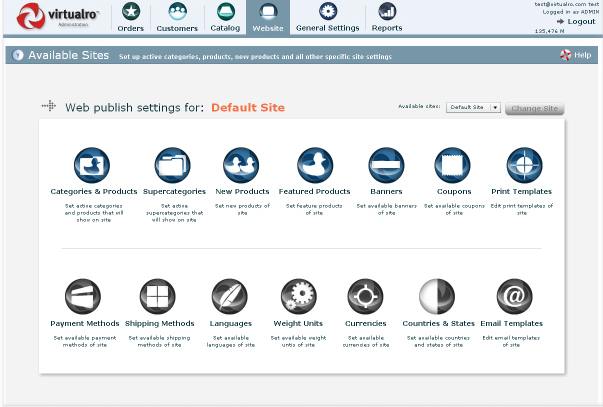
Task: Open Email Templates @ icon
Action: point(515,297)
